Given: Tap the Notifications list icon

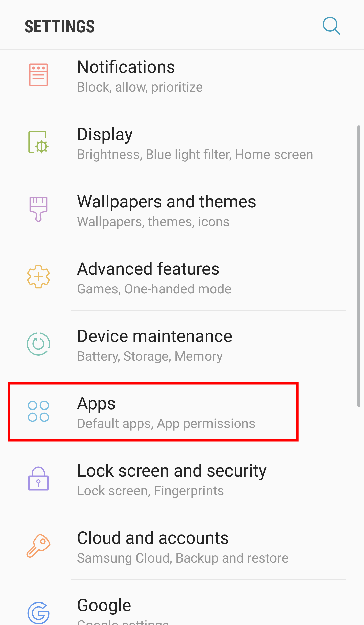Looking at the screenshot, I should 38,75.
